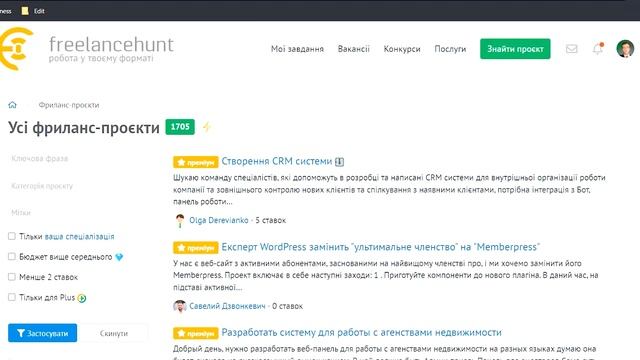Screen dimensions: 640x360
Task: Open the Edit bookmark folder in browser bar
Action: (33, 11)
